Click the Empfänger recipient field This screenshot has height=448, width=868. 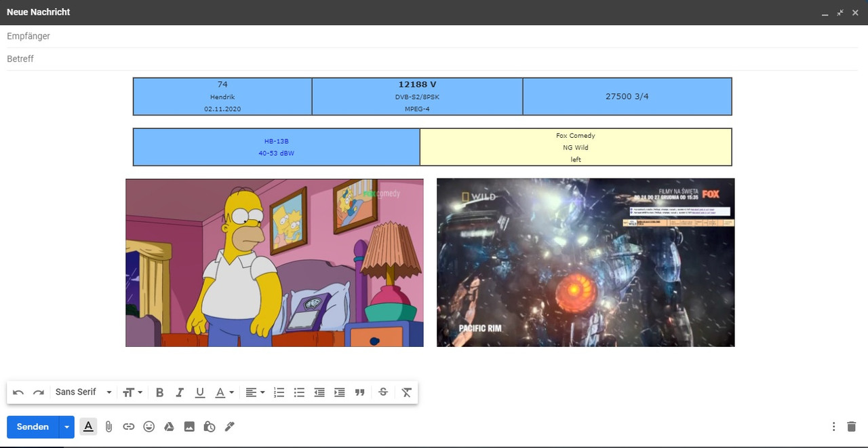(x=432, y=36)
